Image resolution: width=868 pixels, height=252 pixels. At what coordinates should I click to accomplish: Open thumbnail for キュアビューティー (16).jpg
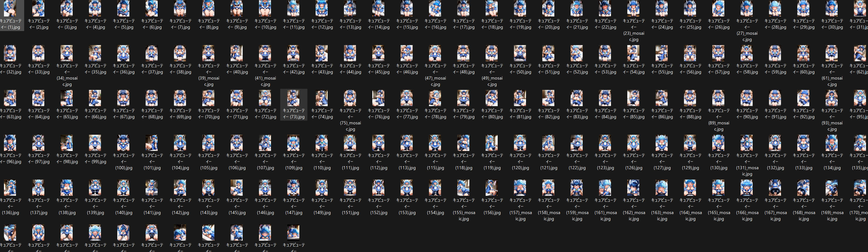tap(435, 8)
